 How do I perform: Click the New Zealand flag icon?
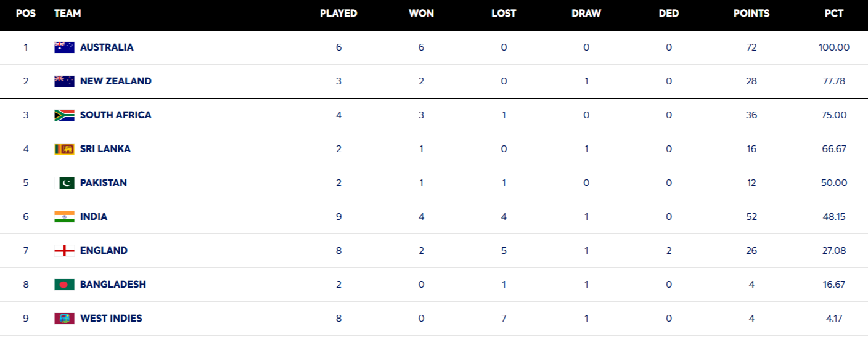[64, 81]
